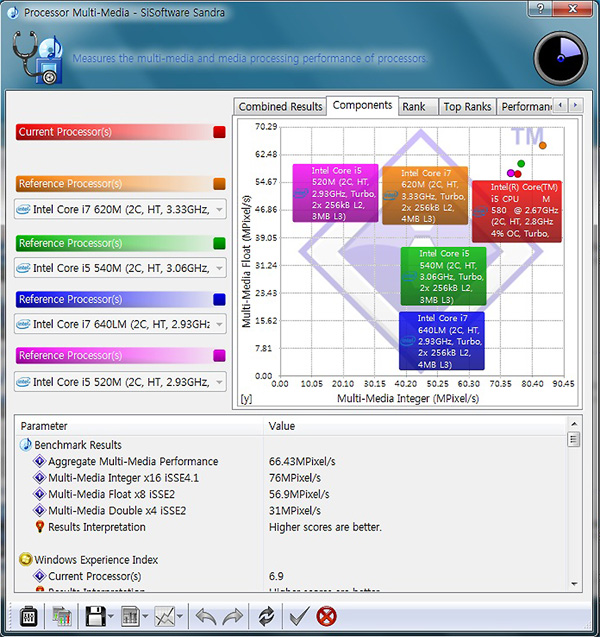
Task: Click the results list scrollbar thumb
Action: click(x=574, y=439)
